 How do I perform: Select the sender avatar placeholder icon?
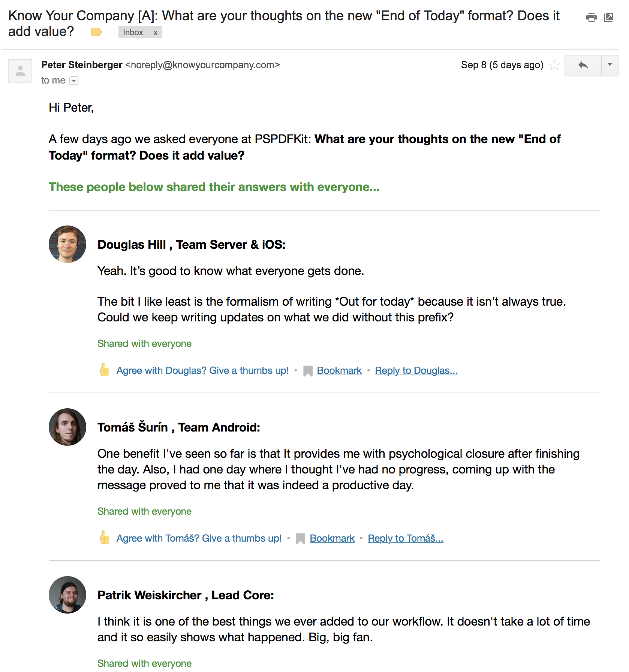tap(20, 71)
